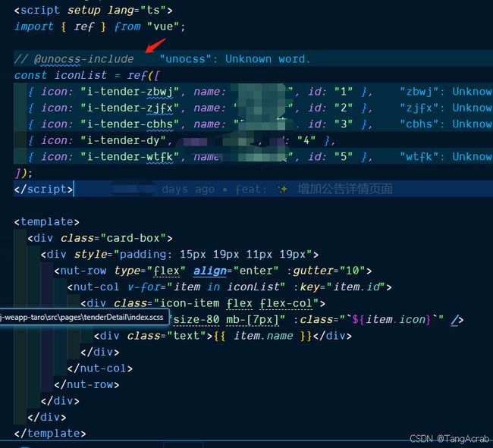Click the :gutter="10" attribute
This screenshot has height=448, width=493.
pyautogui.click(x=326, y=271)
